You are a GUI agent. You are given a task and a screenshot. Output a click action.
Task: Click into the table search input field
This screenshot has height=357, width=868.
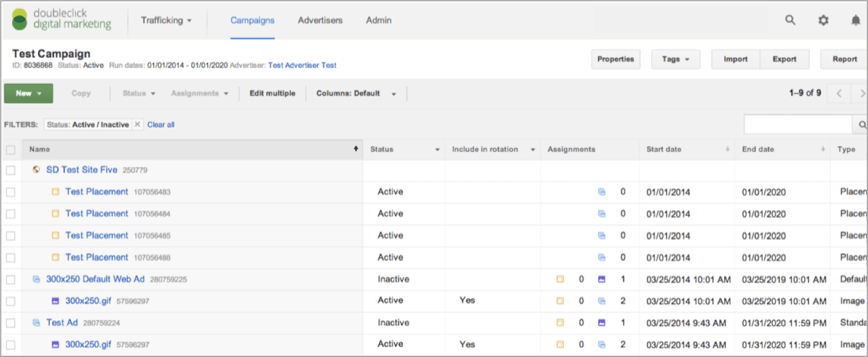[x=798, y=124]
